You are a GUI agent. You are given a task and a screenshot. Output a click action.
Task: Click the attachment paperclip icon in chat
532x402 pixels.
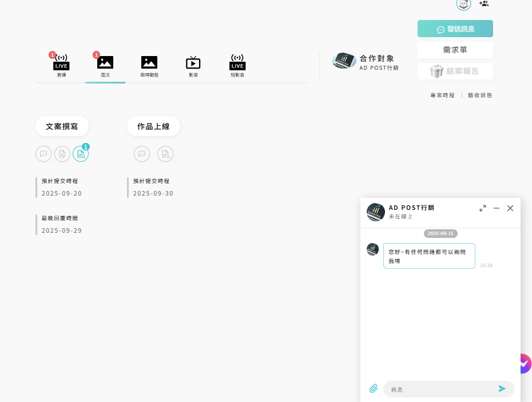coord(374,388)
